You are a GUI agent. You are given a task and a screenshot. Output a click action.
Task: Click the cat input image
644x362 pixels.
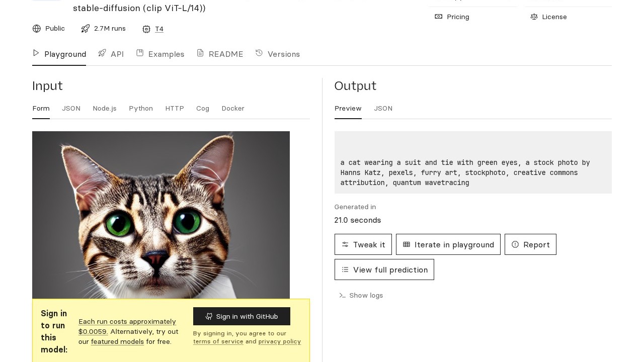[161, 211]
